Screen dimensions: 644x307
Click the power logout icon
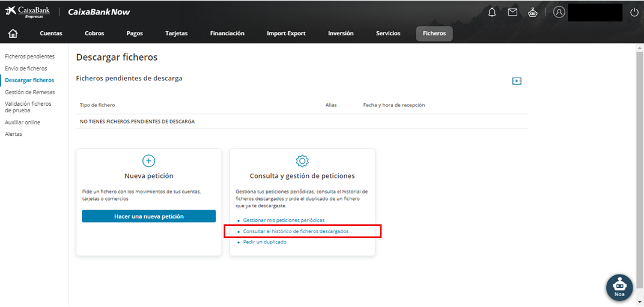point(634,12)
